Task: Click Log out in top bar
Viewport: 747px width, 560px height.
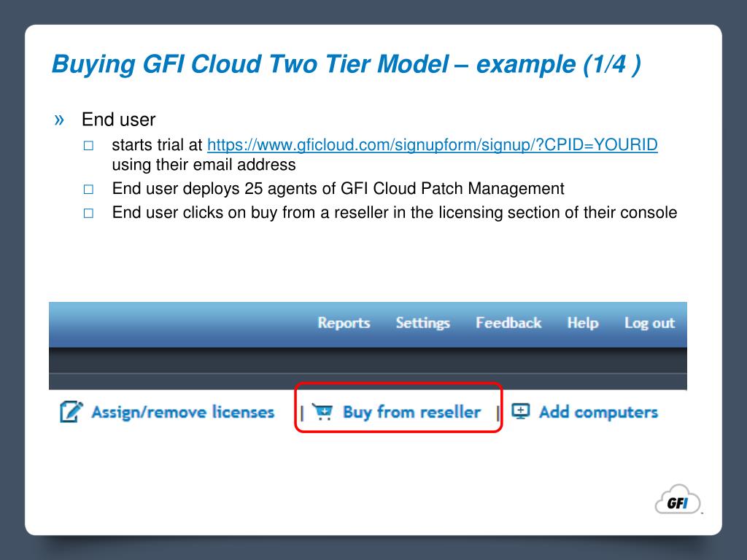Action: [x=649, y=323]
